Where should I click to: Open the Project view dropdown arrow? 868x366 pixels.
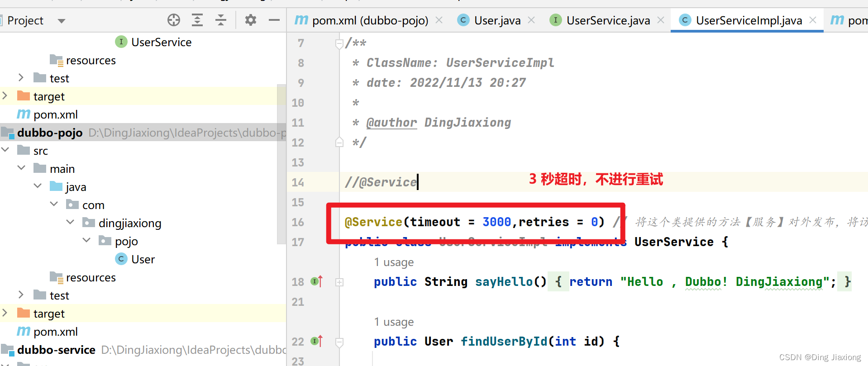62,21
